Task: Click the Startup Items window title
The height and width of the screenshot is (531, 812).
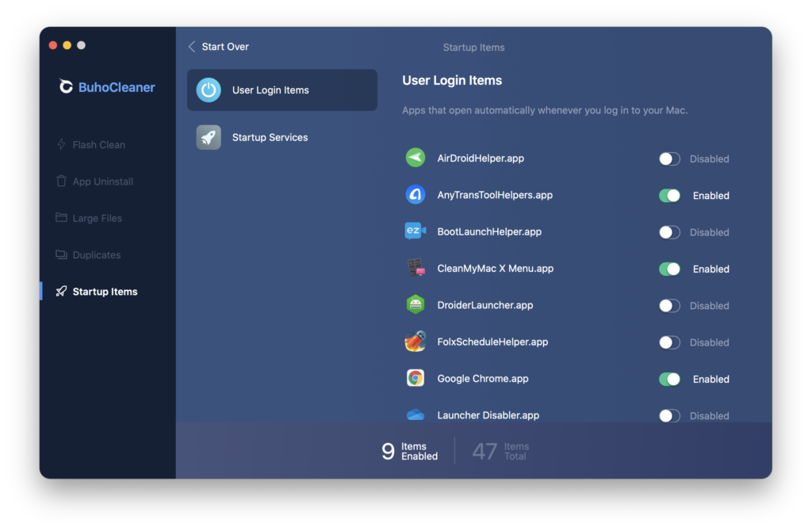Action: [473, 47]
